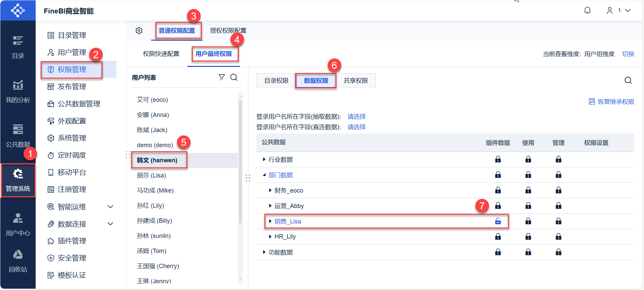Select user 丽莎 (Lisa) in the list
This screenshot has height=290, width=644.
151,175
